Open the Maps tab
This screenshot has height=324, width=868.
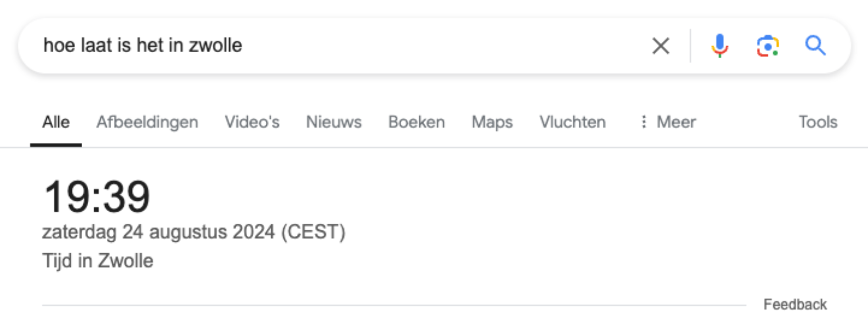492,122
